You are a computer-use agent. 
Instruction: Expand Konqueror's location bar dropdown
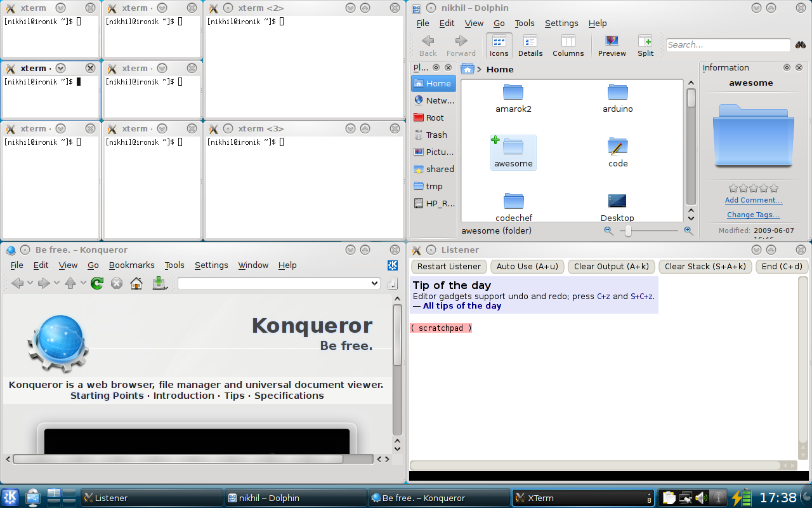tap(374, 283)
